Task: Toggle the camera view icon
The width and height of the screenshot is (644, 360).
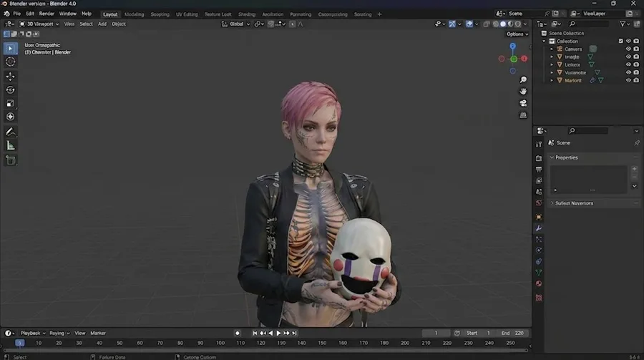Action: [523, 103]
